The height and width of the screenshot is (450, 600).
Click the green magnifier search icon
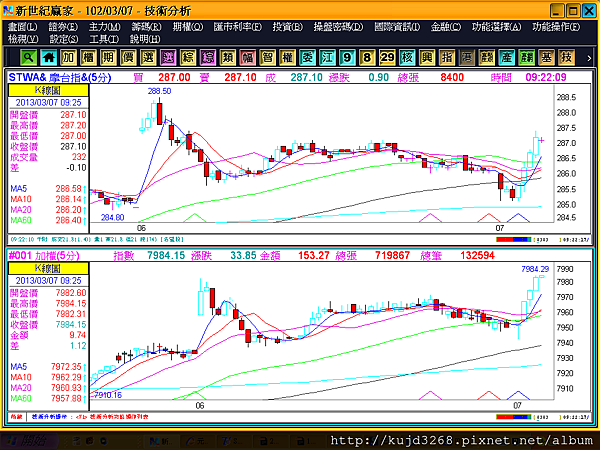click(29, 58)
